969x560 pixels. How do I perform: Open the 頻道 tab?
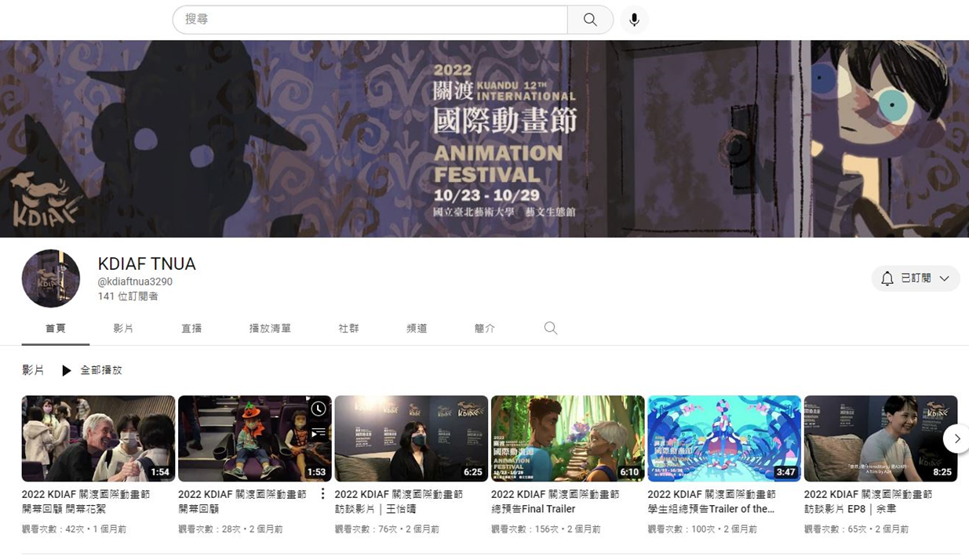(x=417, y=329)
